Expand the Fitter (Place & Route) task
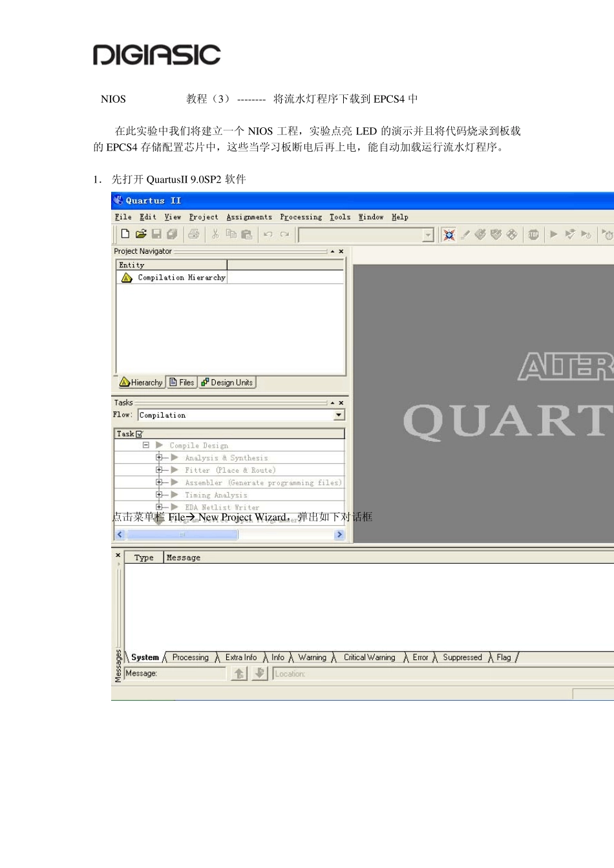 pyautogui.click(x=159, y=470)
